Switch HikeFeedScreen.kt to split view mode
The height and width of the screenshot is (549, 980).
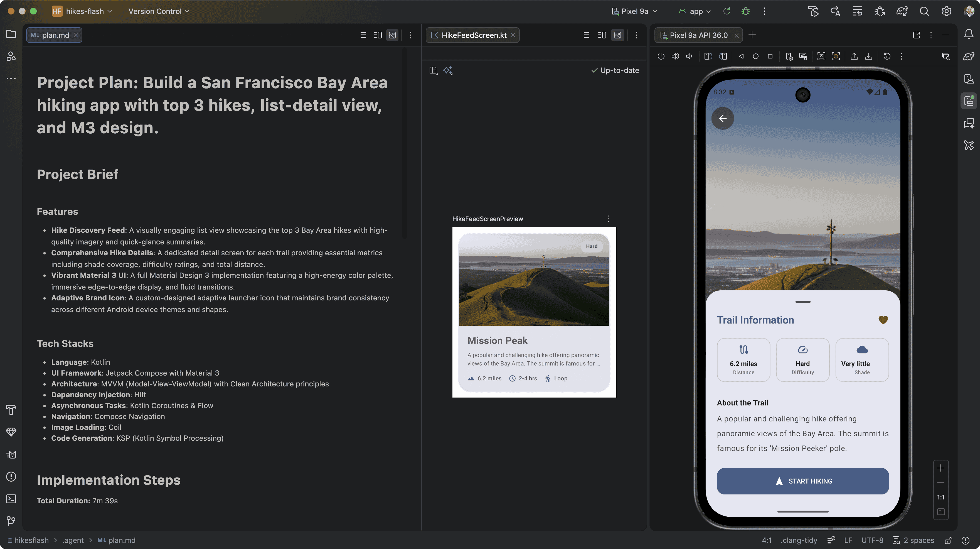tap(602, 35)
